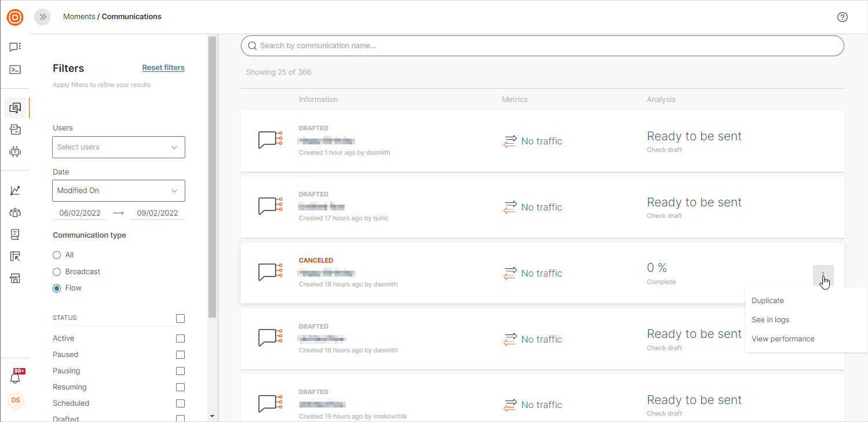868x422 pixels.
Task: Select the All communication type
Action: point(57,255)
